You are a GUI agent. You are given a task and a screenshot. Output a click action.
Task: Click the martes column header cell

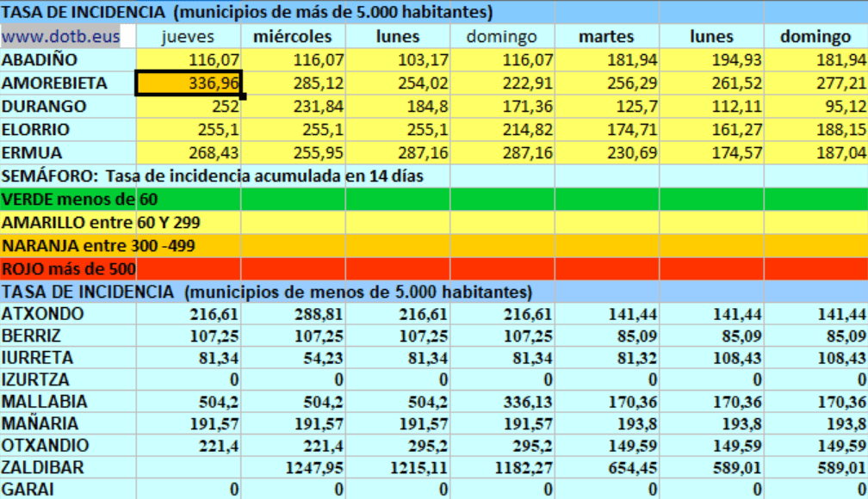(x=606, y=37)
